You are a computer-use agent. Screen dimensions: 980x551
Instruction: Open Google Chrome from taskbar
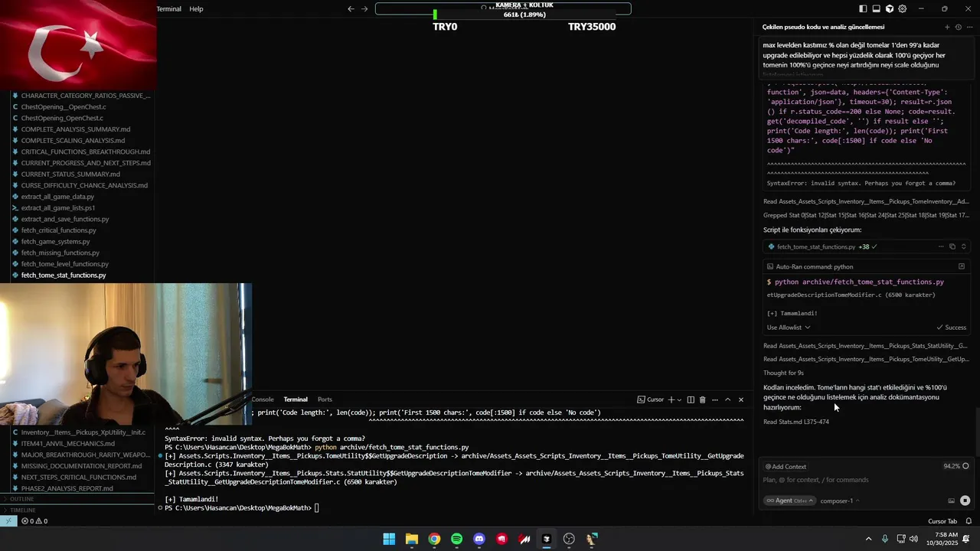[434, 539]
